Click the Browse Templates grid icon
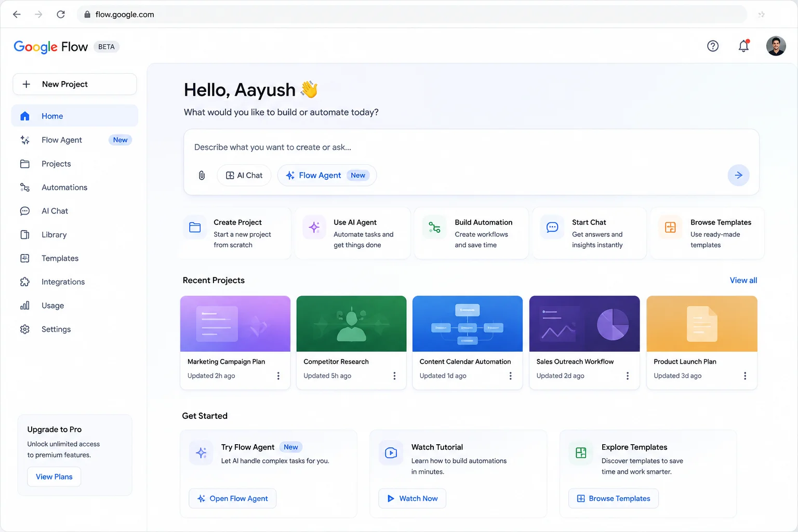The width and height of the screenshot is (798, 532). [x=670, y=228]
